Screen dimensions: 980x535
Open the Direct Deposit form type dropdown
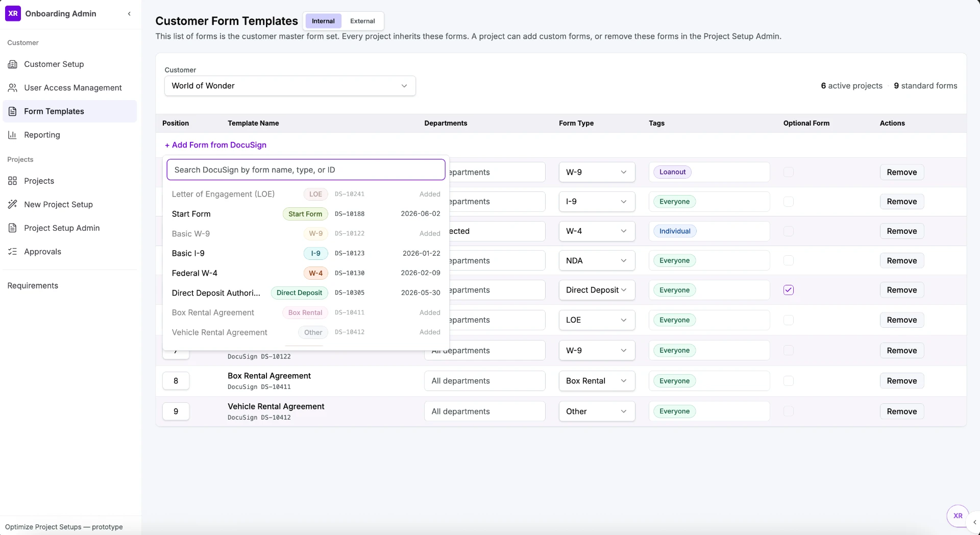click(597, 290)
